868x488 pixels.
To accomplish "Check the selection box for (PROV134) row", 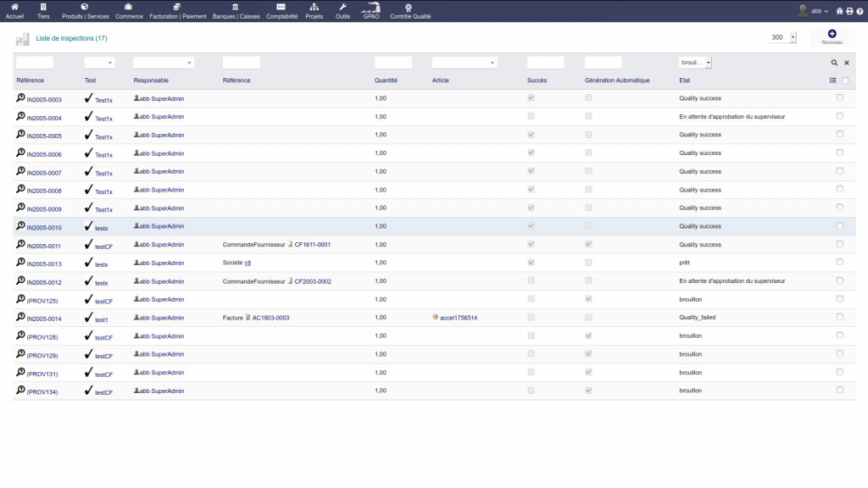I will click(x=840, y=390).
